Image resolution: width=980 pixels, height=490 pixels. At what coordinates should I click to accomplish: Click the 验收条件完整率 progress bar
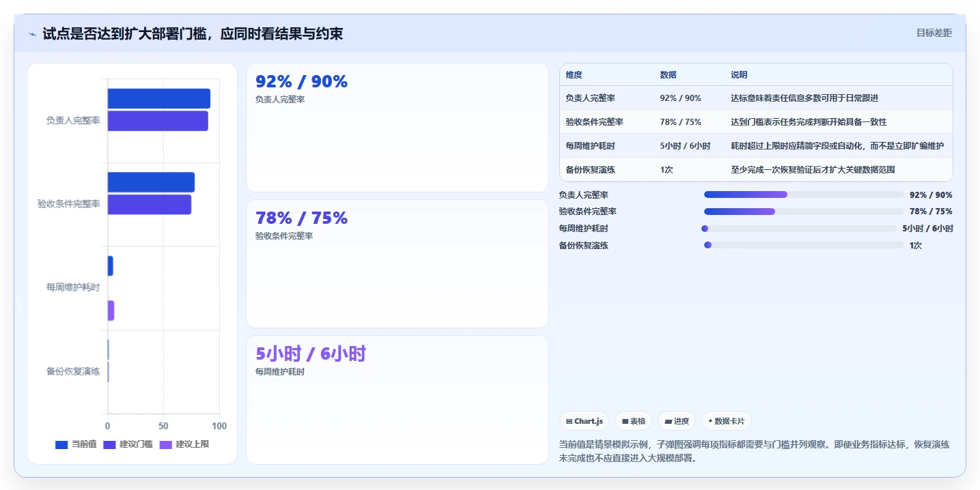[804, 212]
